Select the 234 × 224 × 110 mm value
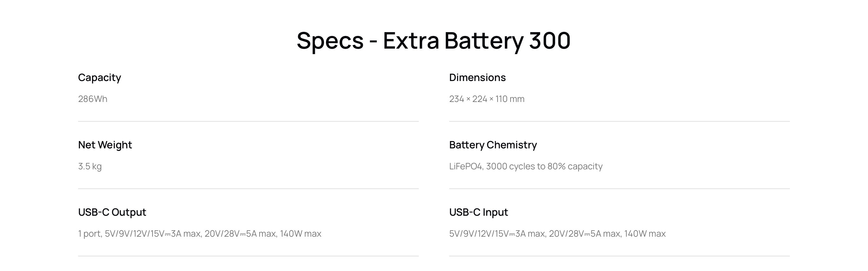 (486, 99)
